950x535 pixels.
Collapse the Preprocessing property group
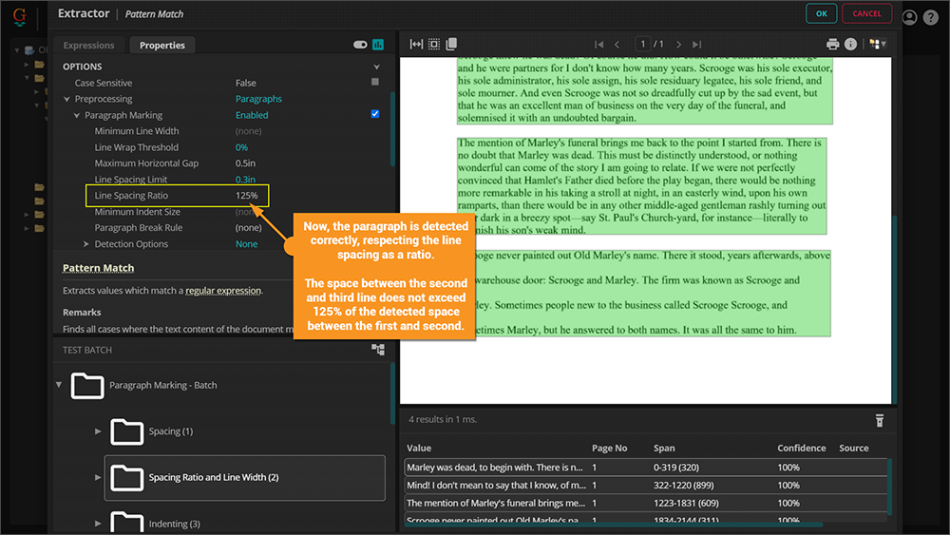67,99
